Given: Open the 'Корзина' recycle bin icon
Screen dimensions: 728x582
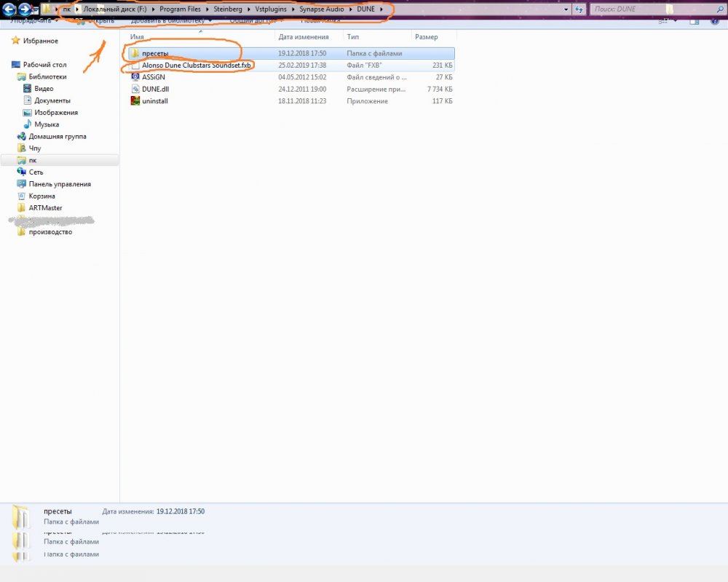Looking at the screenshot, I should pyautogui.click(x=21, y=196).
